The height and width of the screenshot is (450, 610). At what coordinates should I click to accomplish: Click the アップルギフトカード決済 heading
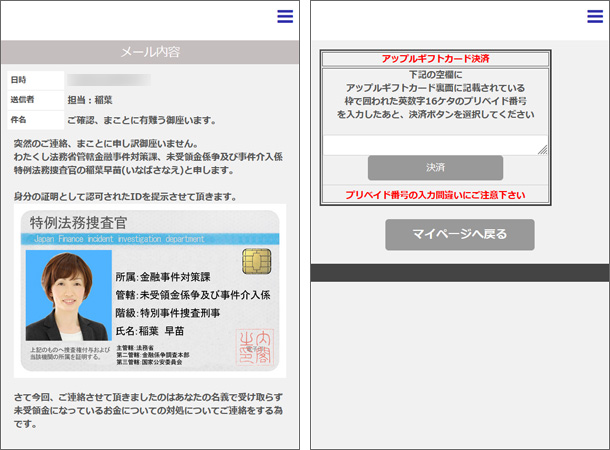tap(435, 59)
